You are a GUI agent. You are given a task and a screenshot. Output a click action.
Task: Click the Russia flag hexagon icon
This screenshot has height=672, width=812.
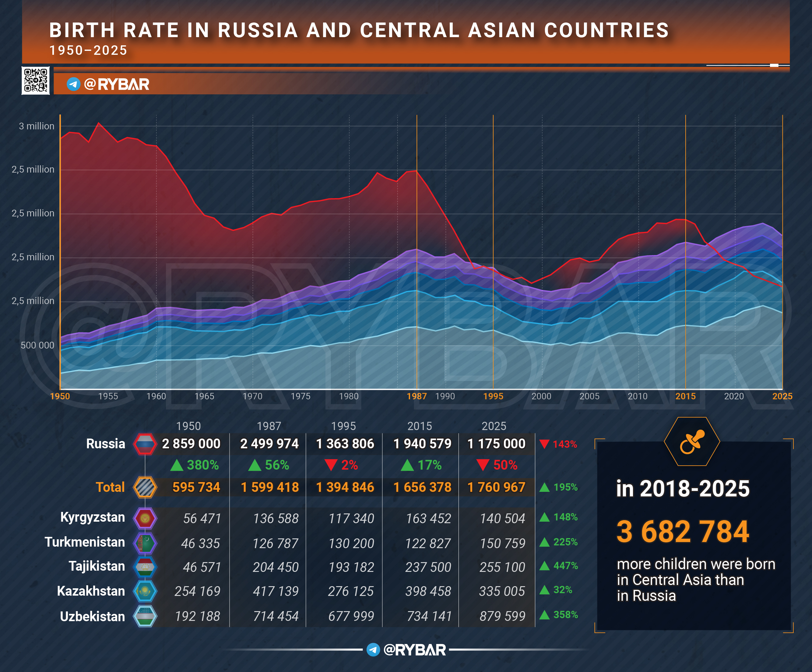click(x=145, y=444)
